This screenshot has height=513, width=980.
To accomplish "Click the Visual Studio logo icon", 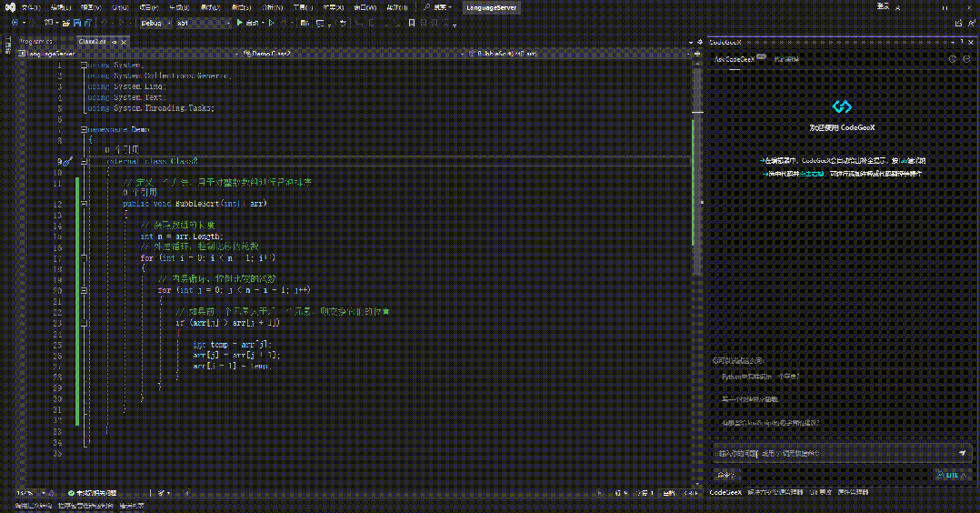I will tap(10, 7).
